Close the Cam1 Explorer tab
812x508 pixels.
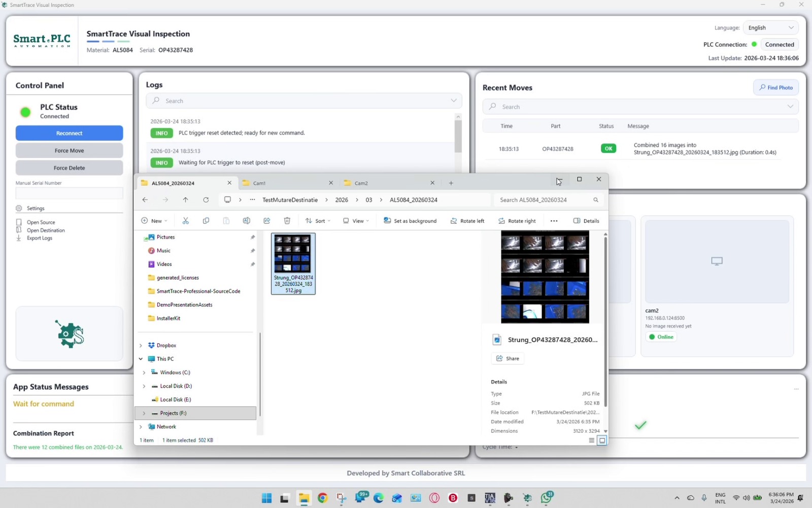point(331,183)
